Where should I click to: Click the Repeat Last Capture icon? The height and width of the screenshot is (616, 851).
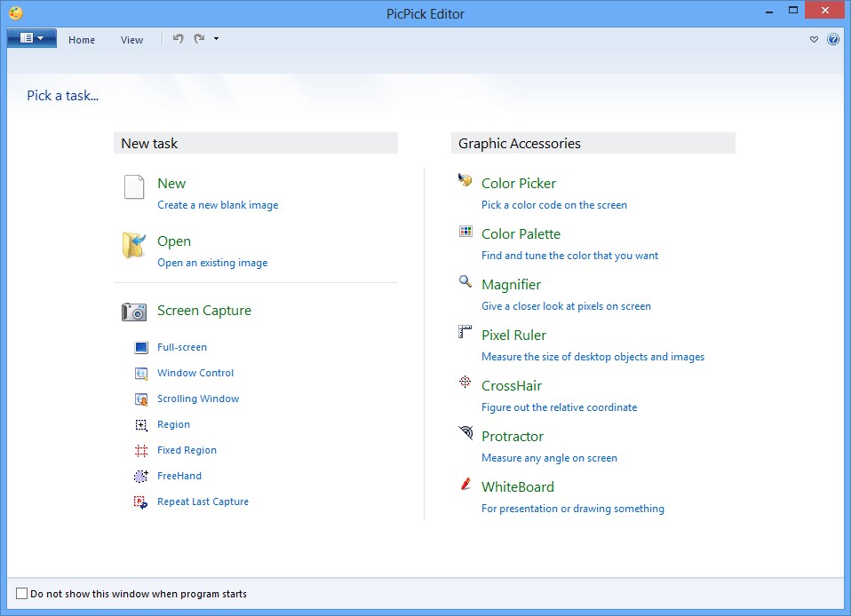click(141, 502)
